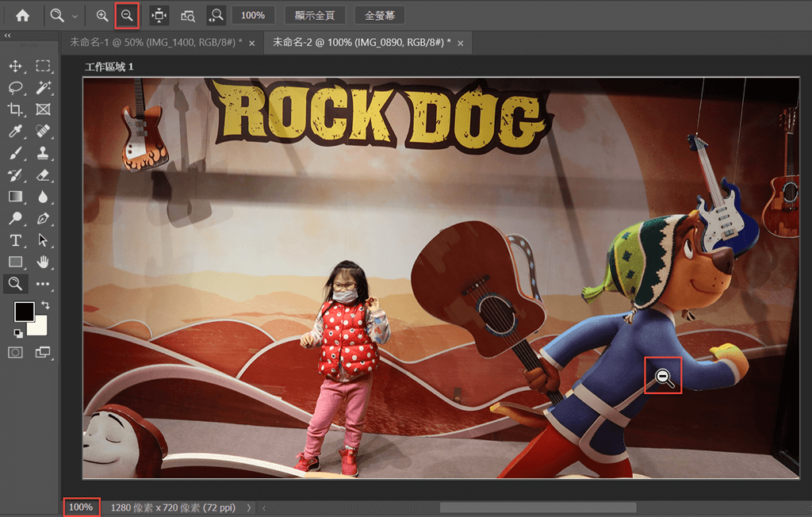Select the Zoom In mode icon
The width and height of the screenshot is (812, 517).
pos(102,16)
